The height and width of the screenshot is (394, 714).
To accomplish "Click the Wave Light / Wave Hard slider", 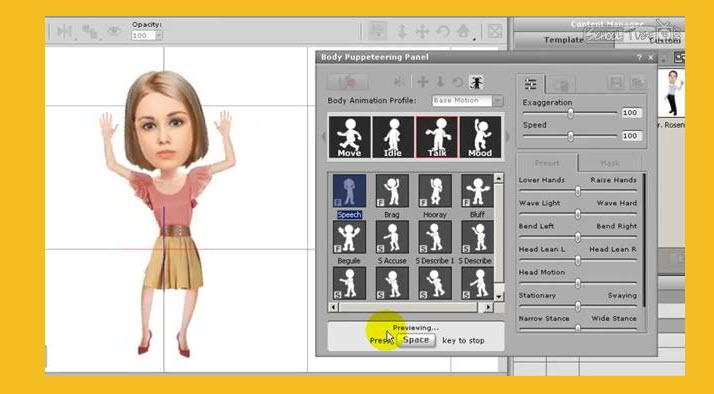I will (x=577, y=214).
